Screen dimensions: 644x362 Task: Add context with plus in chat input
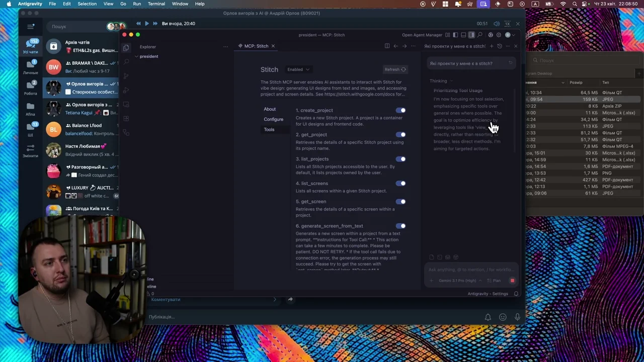pyautogui.click(x=431, y=281)
